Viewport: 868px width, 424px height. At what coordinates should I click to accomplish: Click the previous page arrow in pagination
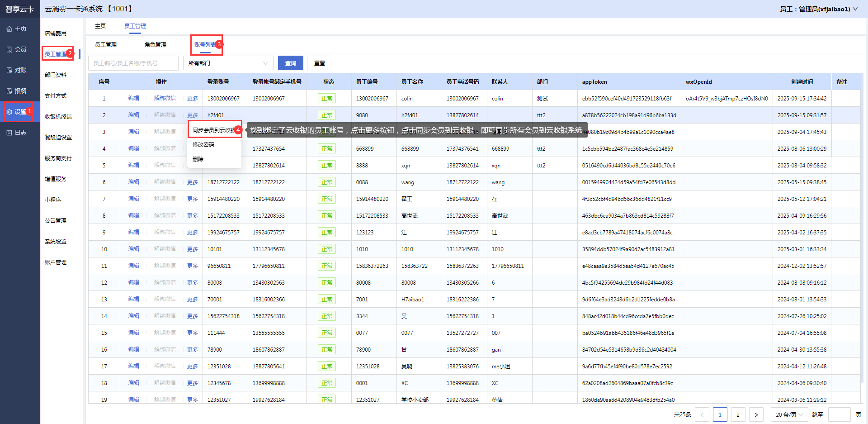coord(702,414)
